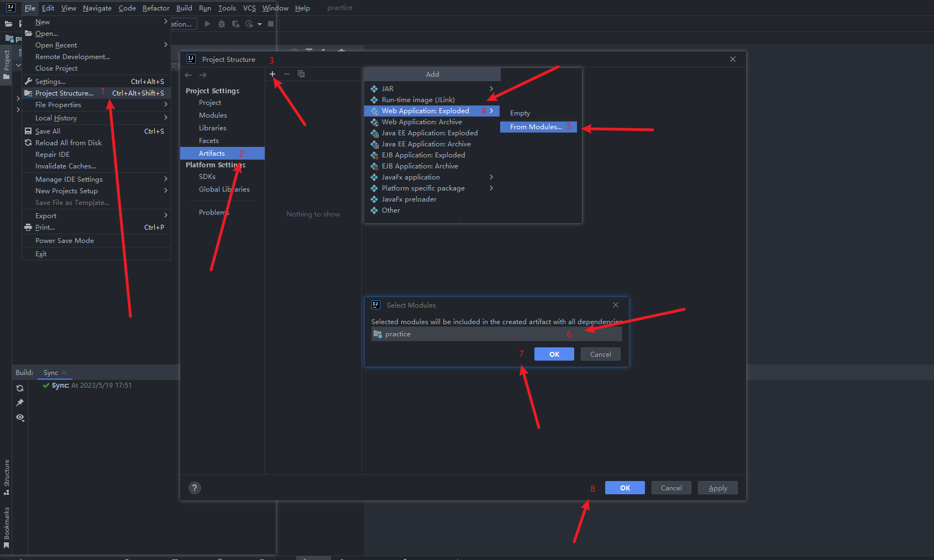
Task: Click the debug bug icon in toolbar
Action: pyautogui.click(x=222, y=24)
